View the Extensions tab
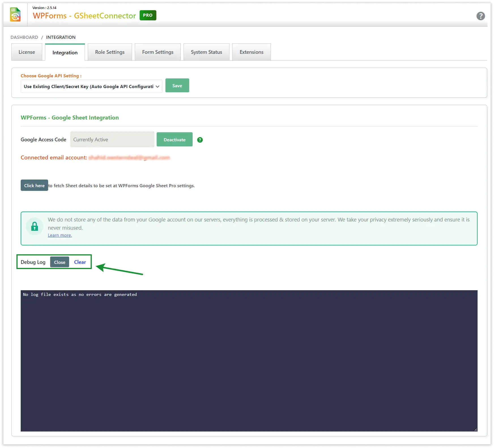 tap(251, 52)
